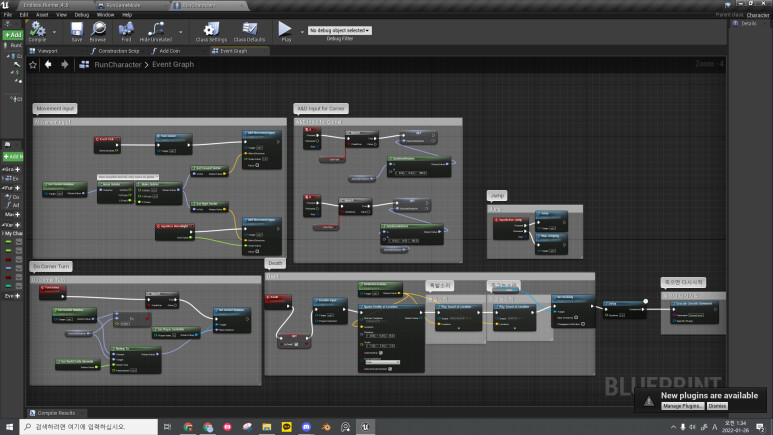This screenshot has height=435, width=773.
Task: Switch to the Construction Script tab
Action: pyautogui.click(x=117, y=50)
